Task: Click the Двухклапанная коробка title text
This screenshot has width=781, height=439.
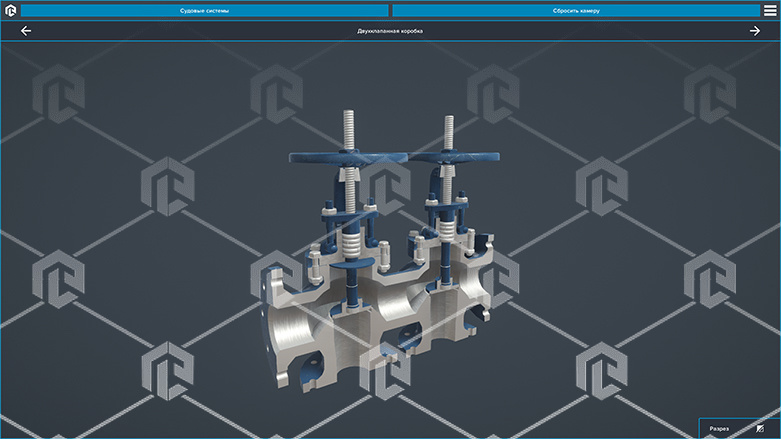Action: pos(390,31)
